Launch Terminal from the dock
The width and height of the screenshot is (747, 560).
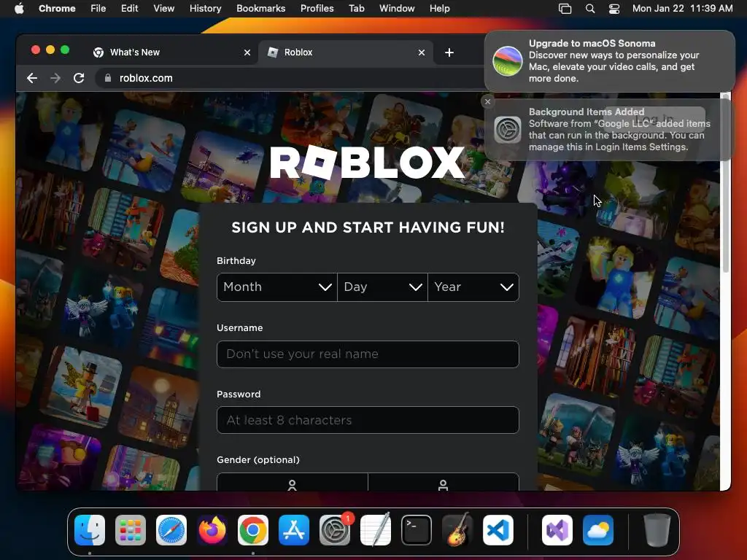pyautogui.click(x=417, y=530)
